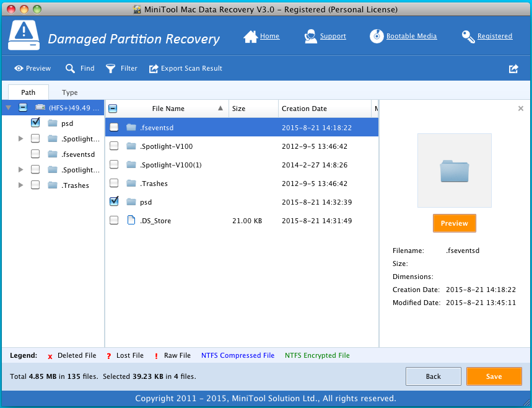This screenshot has width=532, height=408.
Task: Open the Registered link
Action: tap(495, 36)
